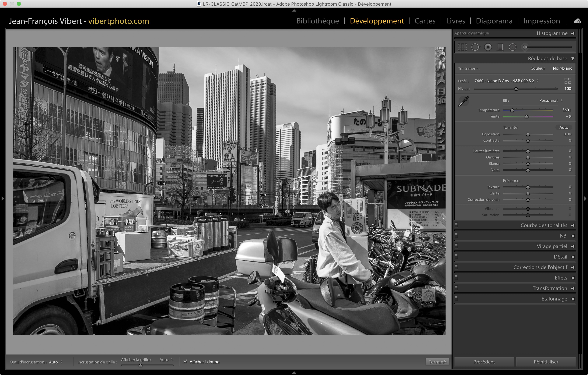Screen dimensions: 588x375
Task: Click the Exposition slider handle
Action: click(x=528, y=135)
